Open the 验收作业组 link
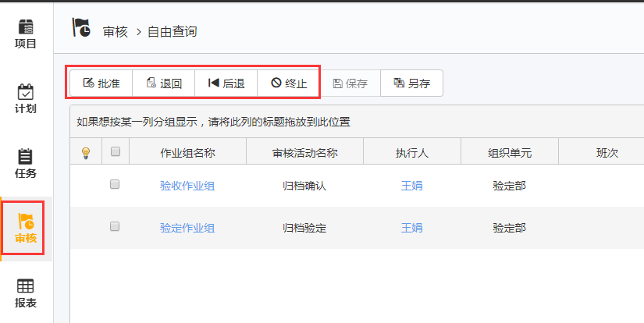This screenshot has height=323, width=644. [x=187, y=186]
